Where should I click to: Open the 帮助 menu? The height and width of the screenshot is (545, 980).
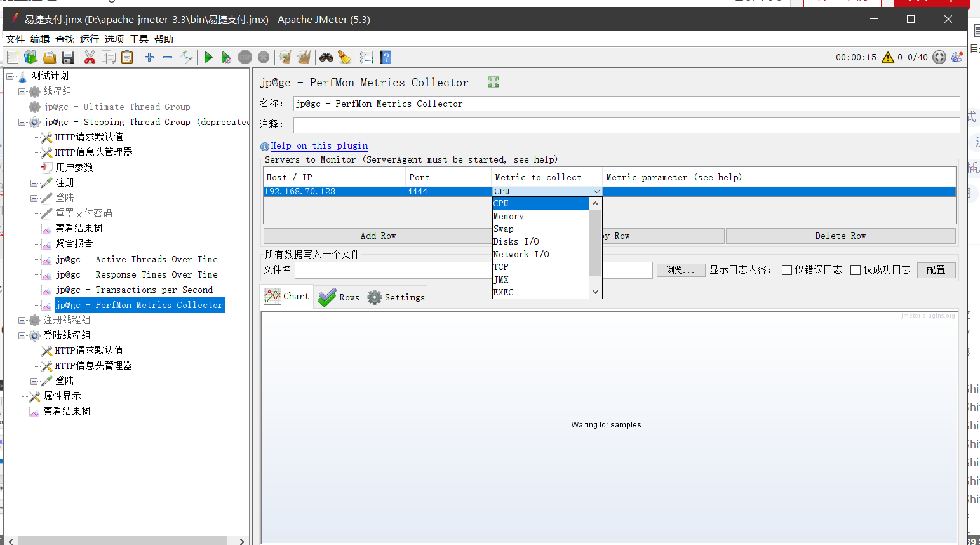(x=164, y=39)
